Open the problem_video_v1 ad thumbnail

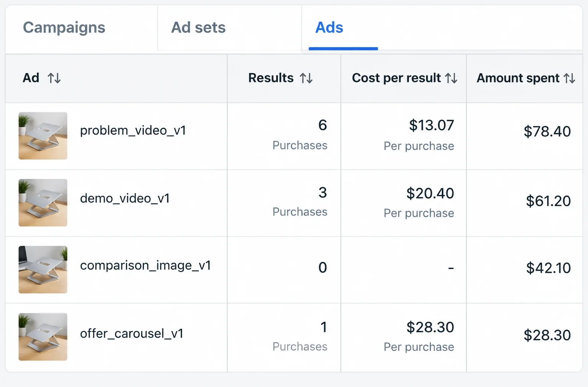point(43,136)
